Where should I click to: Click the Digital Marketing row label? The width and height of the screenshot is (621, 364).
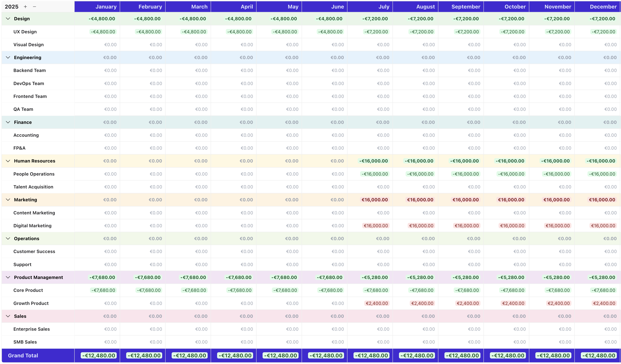(x=32, y=226)
